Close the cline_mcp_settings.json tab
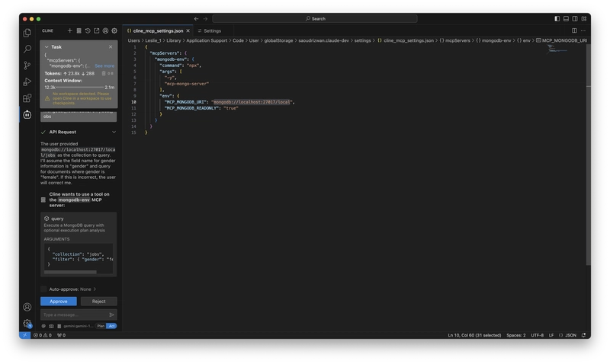The width and height of the screenshot is (610, 364). (188, 30)
